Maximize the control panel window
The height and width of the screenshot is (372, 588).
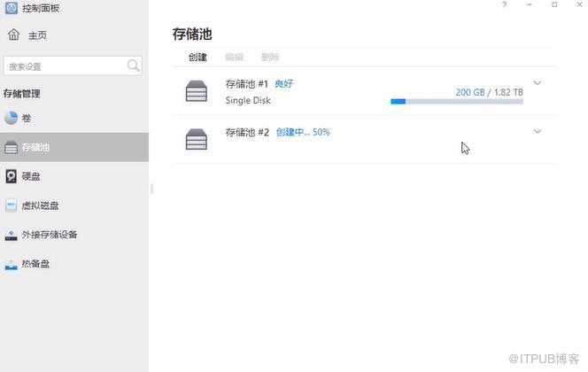(554, 4)
